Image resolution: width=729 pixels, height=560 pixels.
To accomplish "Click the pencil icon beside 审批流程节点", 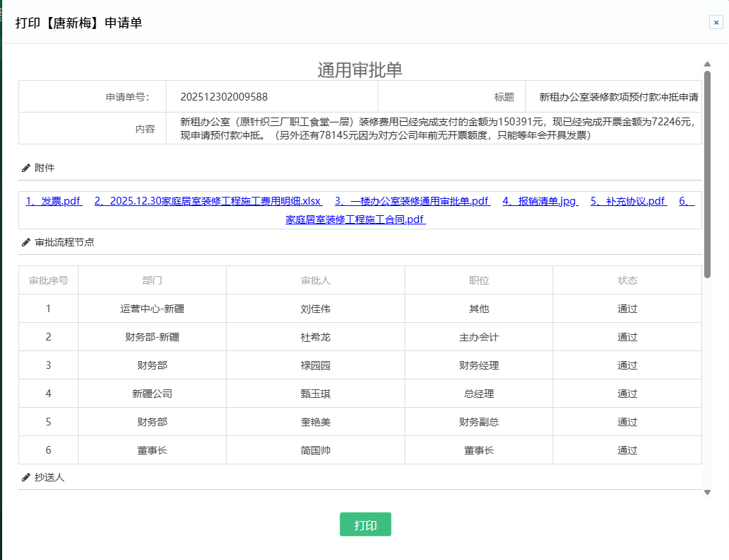I will pyautogui.click(x=26, y=242).
